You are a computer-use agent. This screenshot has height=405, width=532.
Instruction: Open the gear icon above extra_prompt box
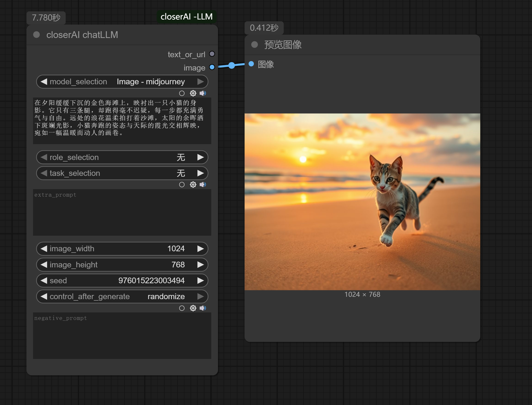point(193,185)
